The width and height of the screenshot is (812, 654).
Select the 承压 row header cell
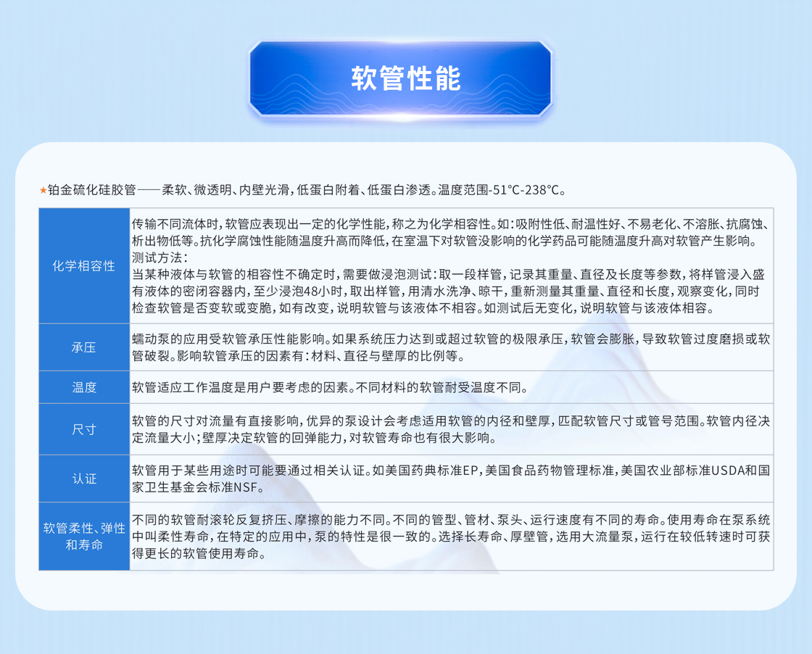click(84, 347)
